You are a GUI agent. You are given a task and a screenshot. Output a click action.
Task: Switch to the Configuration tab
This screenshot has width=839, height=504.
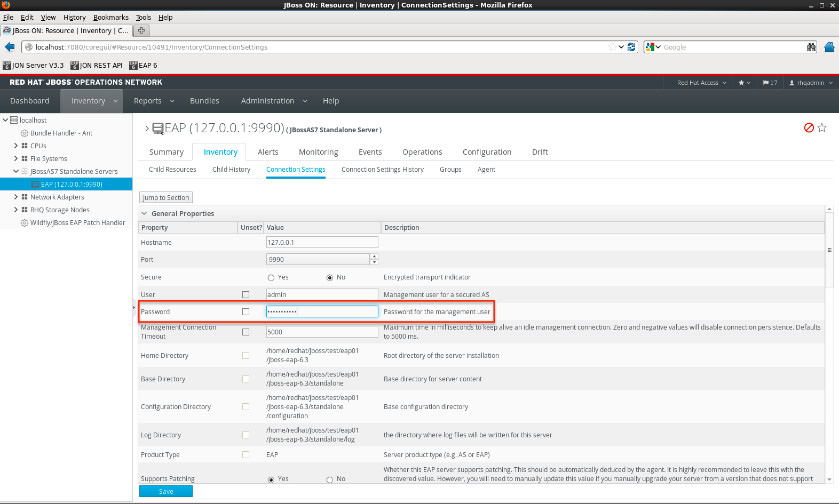point(487,152)
